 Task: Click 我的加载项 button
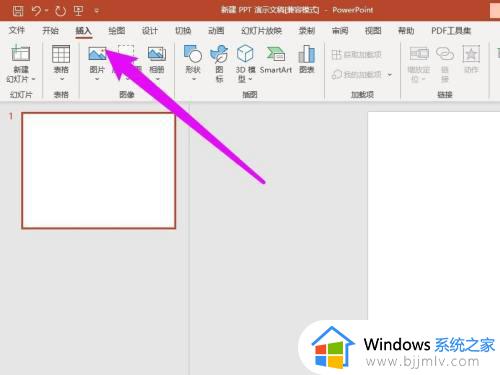357,74
